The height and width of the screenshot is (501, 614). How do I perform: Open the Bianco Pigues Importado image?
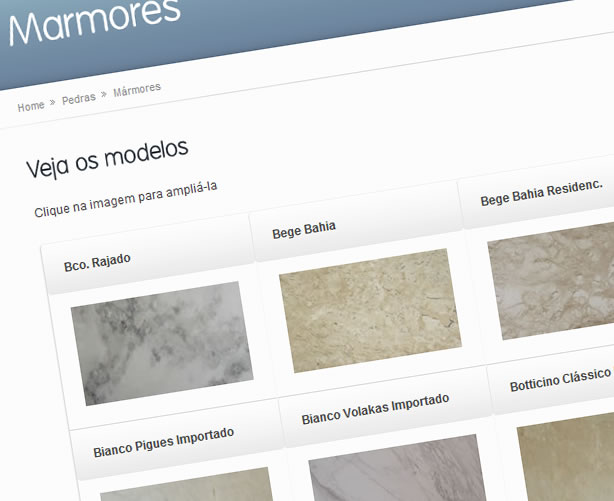pyautogui.click(x=186, y=484)
